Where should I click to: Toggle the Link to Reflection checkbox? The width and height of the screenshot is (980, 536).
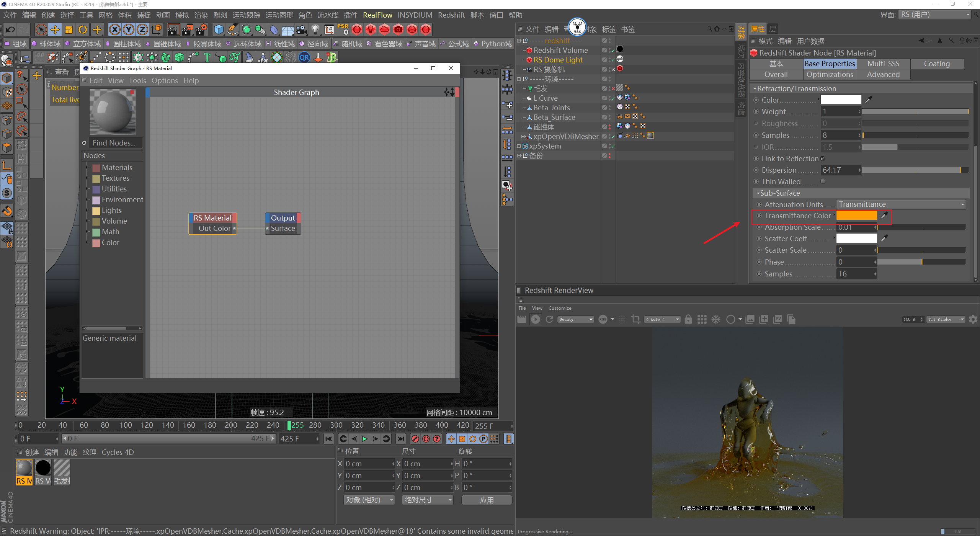pos(823,158)
